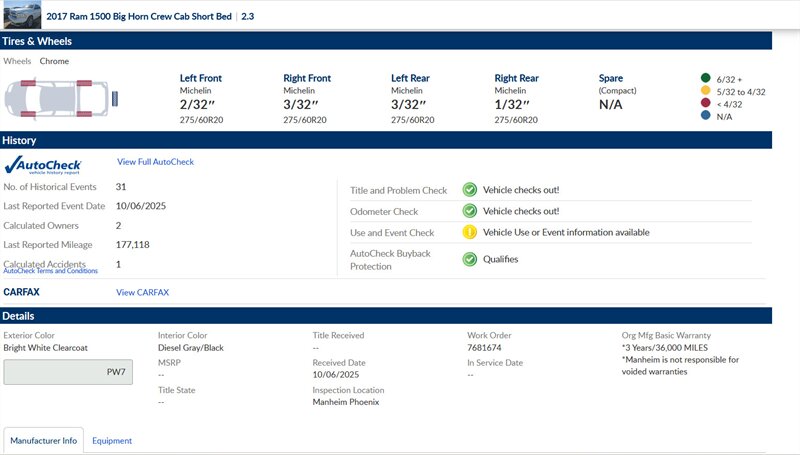
Task: Click the spare tire icon beside the truck diagram
Action: (x=116, y=98)
